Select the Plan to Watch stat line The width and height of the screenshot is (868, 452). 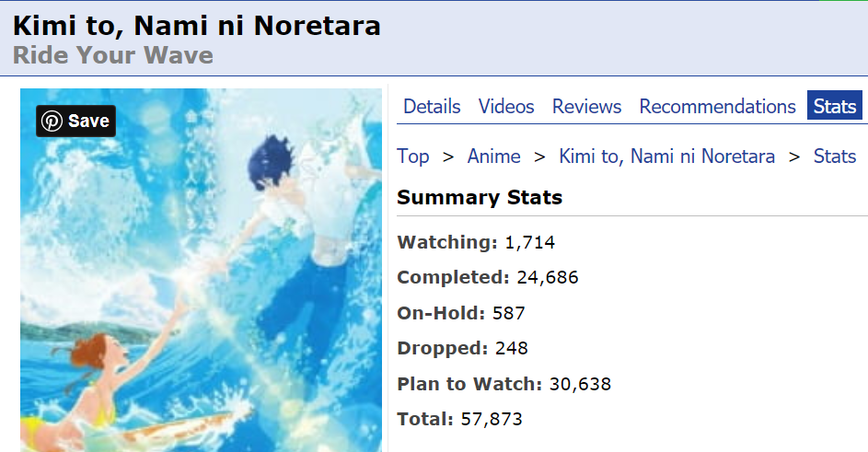point(503,384)
